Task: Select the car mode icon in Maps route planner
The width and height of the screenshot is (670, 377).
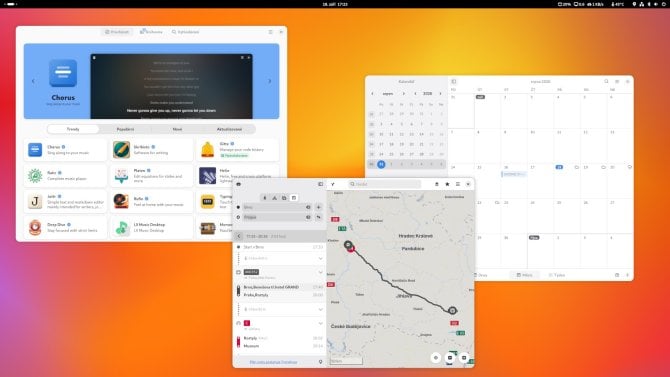Action: coord(284,198)
